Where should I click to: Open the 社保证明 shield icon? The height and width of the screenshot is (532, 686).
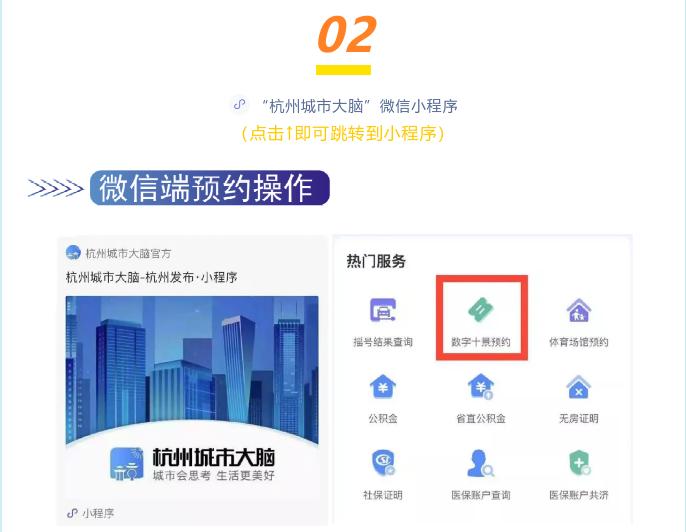(383, 463)
